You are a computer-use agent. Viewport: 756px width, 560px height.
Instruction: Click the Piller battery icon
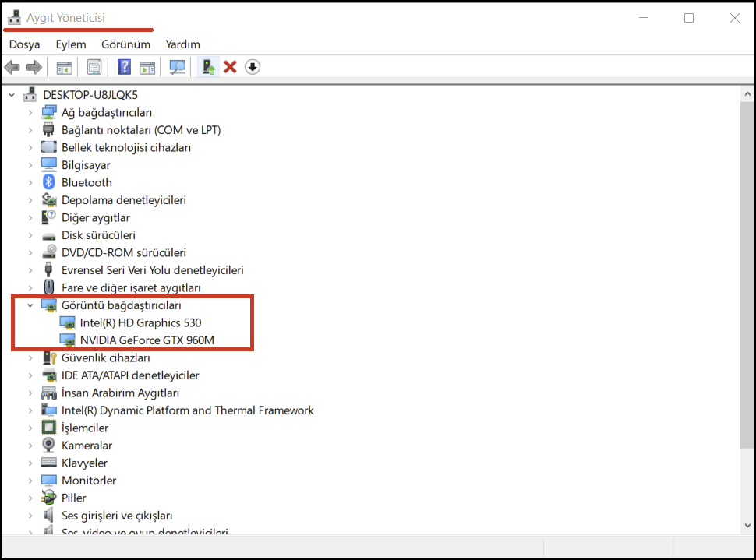click(x=48, y=498)
